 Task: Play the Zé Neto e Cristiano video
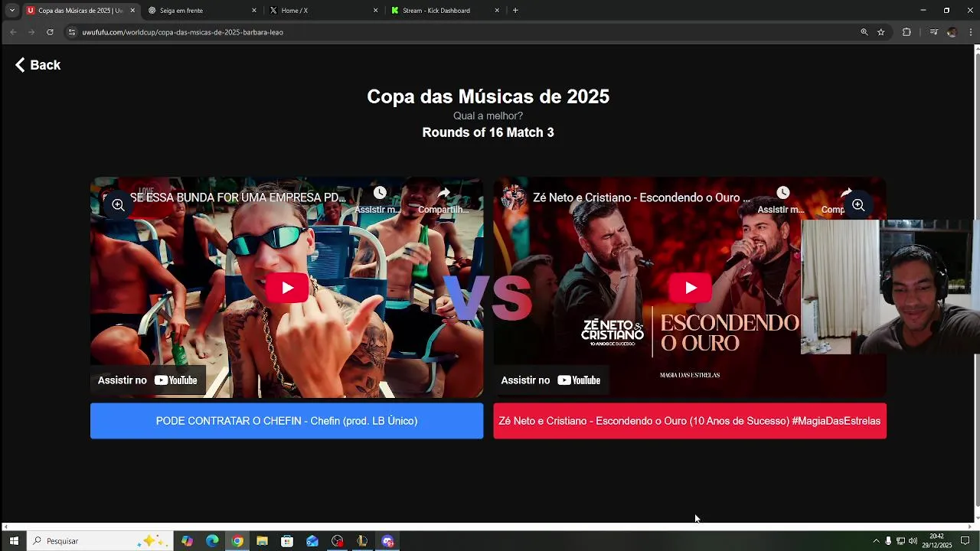(x=691, y=288)
